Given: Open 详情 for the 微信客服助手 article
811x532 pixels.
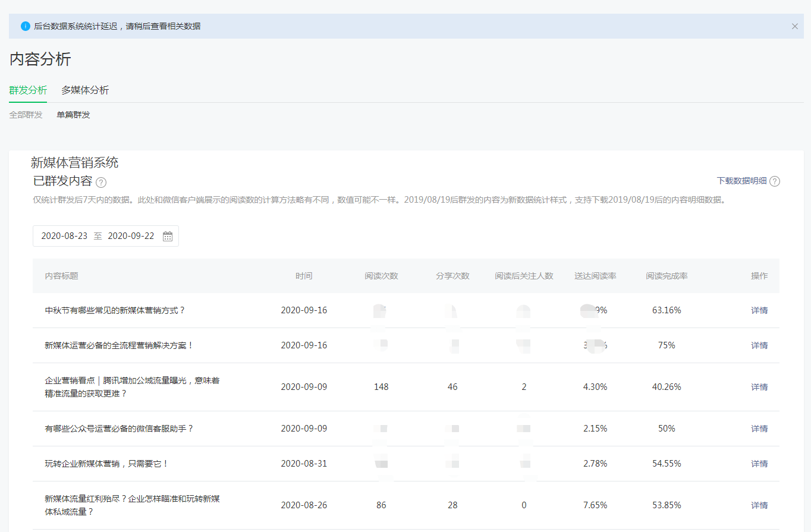Looking at the screenshot, I should pos(759,429).
